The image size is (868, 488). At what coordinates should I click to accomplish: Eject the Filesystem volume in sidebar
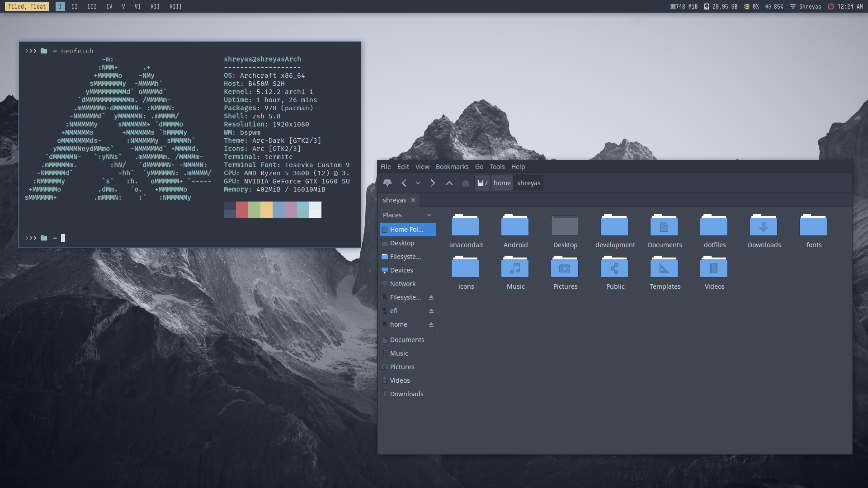[431, 297]
